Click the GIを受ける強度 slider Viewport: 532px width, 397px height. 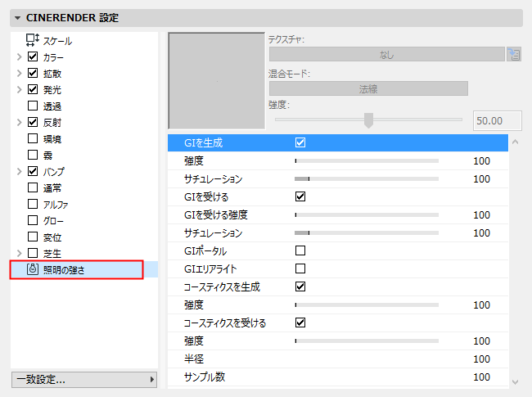click(367, 214)
